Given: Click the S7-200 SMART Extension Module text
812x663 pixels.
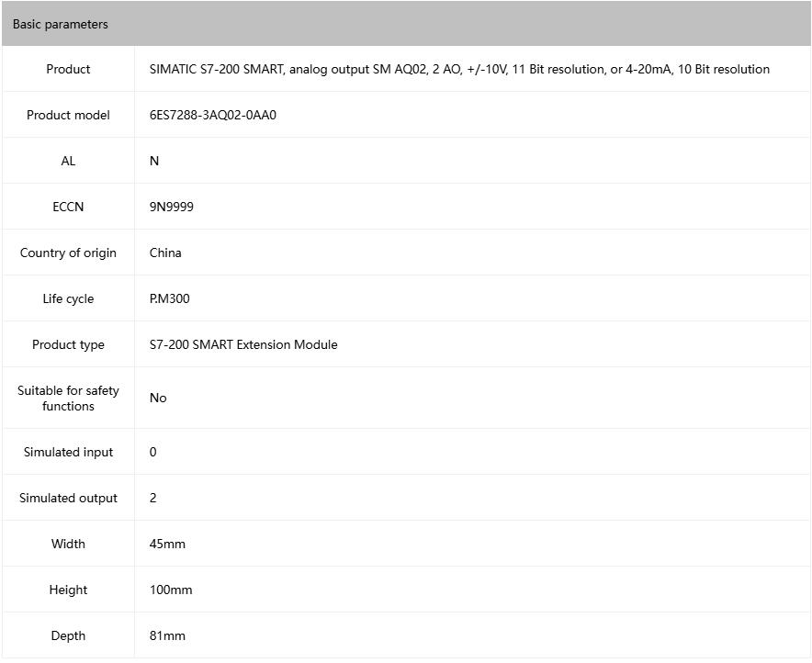Looking at the screenshot, I should pyautogui.click(x=243, y=344).
